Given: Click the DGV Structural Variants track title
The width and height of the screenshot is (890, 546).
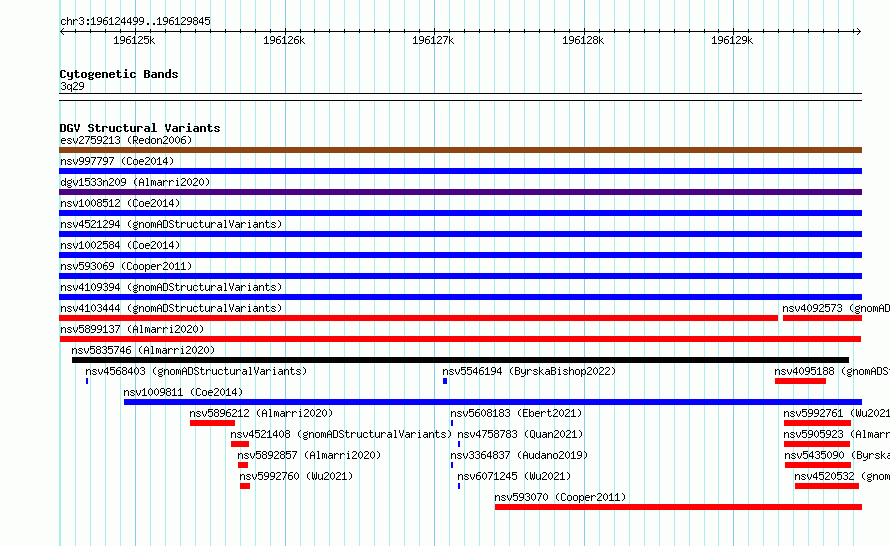Looking at the screenshot, I should (x=140, y=128).
